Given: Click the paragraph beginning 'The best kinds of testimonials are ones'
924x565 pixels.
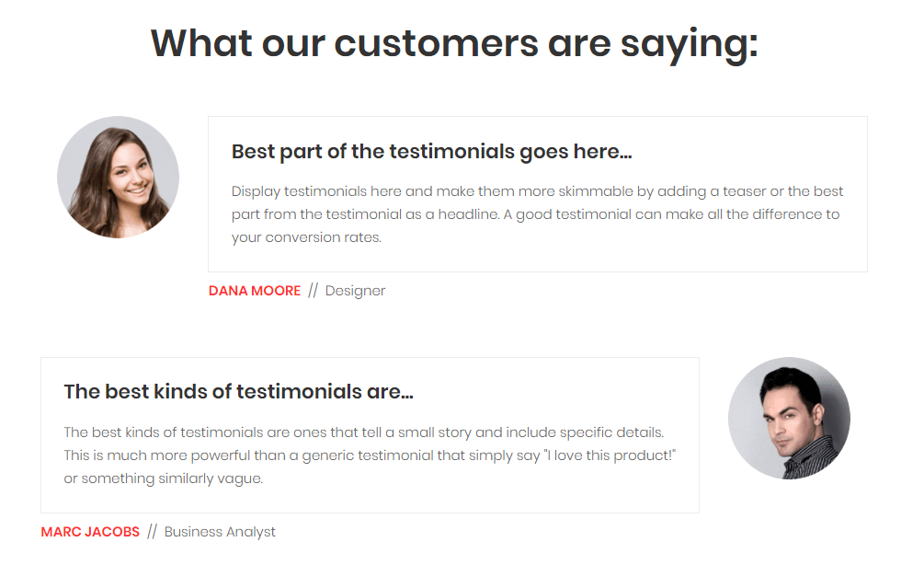Looking at the screenshot, I should (371, 455).
